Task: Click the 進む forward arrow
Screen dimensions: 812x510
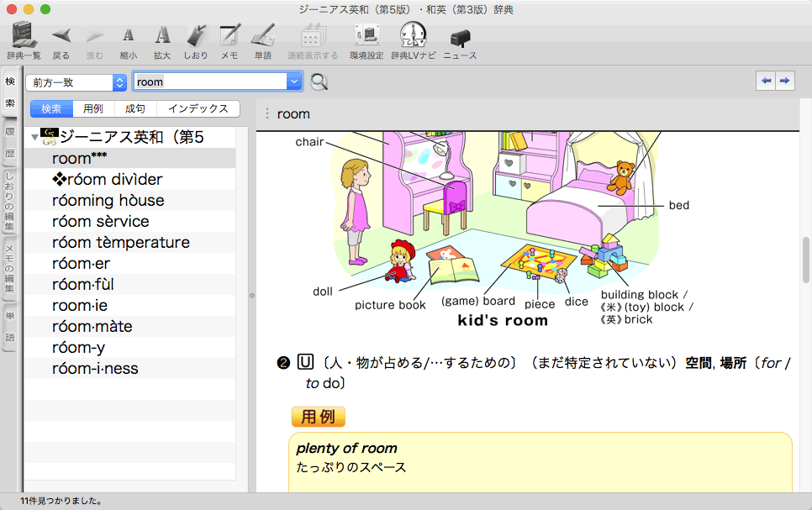Action: tap(95, 41)
